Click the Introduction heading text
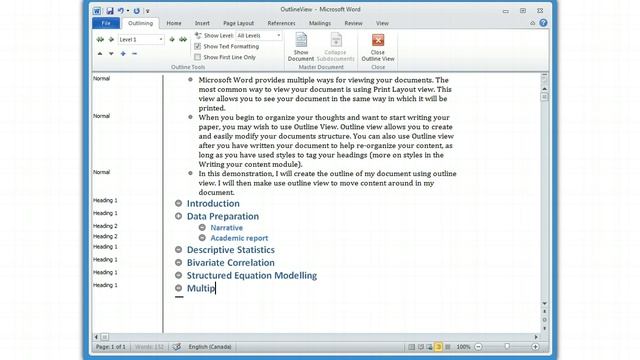This screenshot has height=360, width=640. tap(213, 203)
